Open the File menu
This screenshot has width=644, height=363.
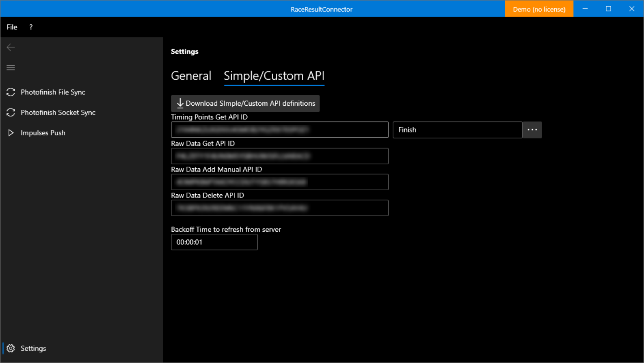12,27
